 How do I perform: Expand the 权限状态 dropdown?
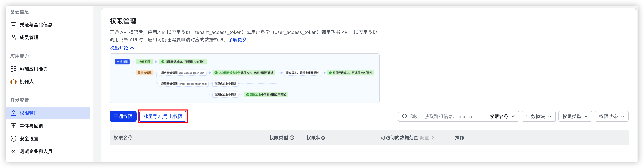[x=611, y=116]
